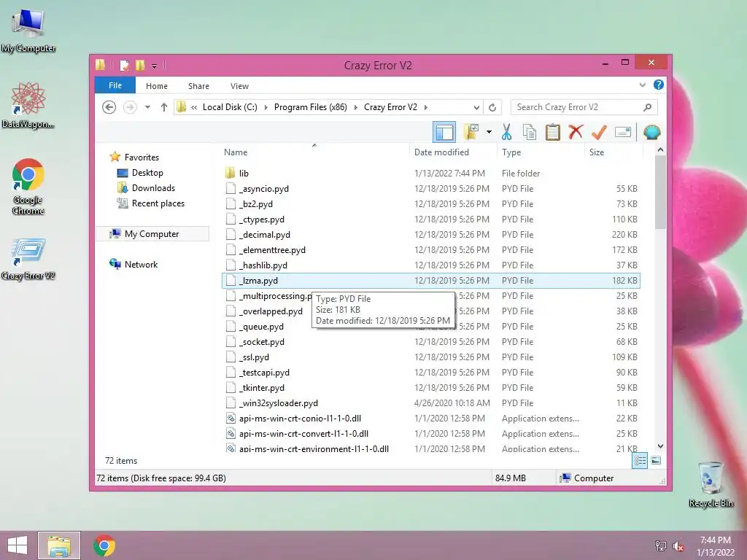The image size is (747, 560).
Task: Open the Windows Start button
Action: pos(18,545)
